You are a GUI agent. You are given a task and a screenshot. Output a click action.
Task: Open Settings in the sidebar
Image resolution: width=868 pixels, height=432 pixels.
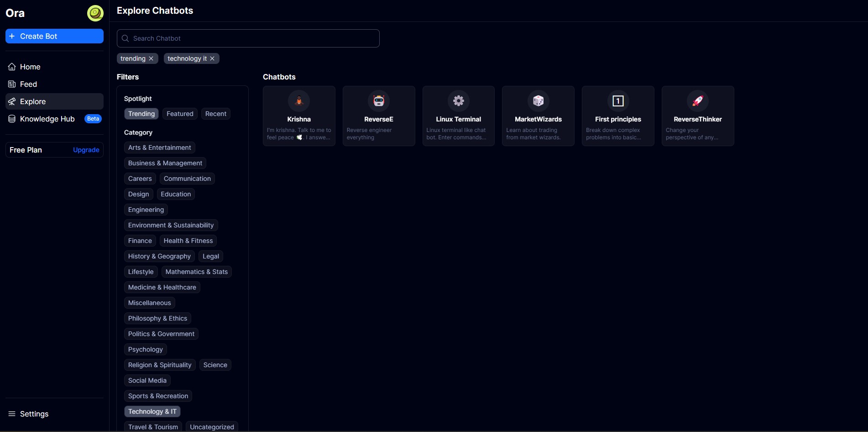pos(54,414)
